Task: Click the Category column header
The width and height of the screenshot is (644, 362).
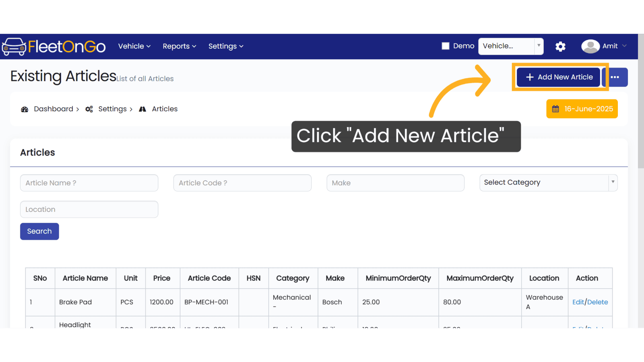Action: coord(293,278)
